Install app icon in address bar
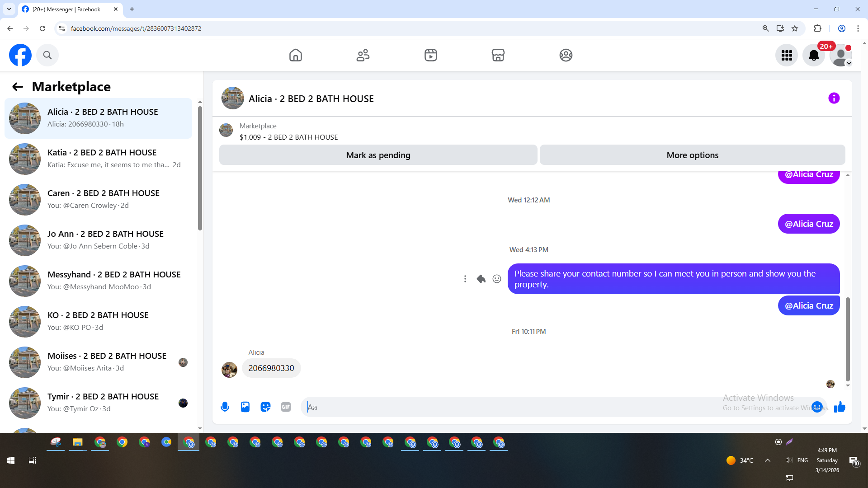The image size is (868, 488). click(780, 28)
